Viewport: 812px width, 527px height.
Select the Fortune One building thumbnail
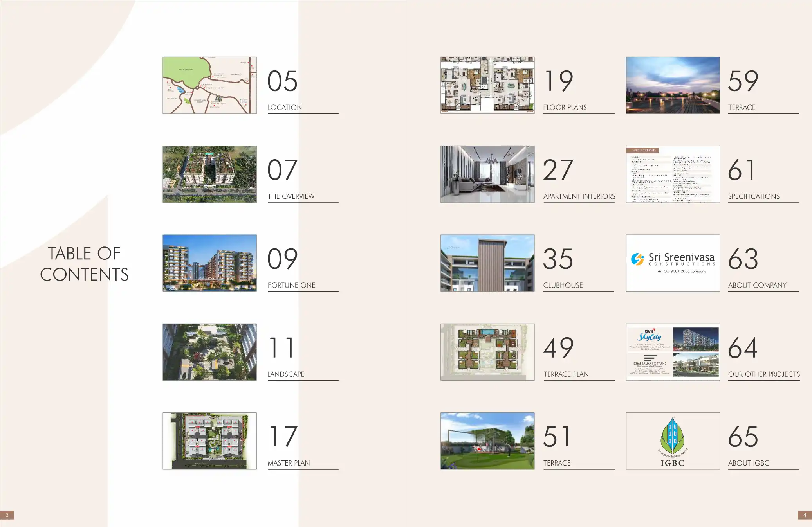[209, 263]
